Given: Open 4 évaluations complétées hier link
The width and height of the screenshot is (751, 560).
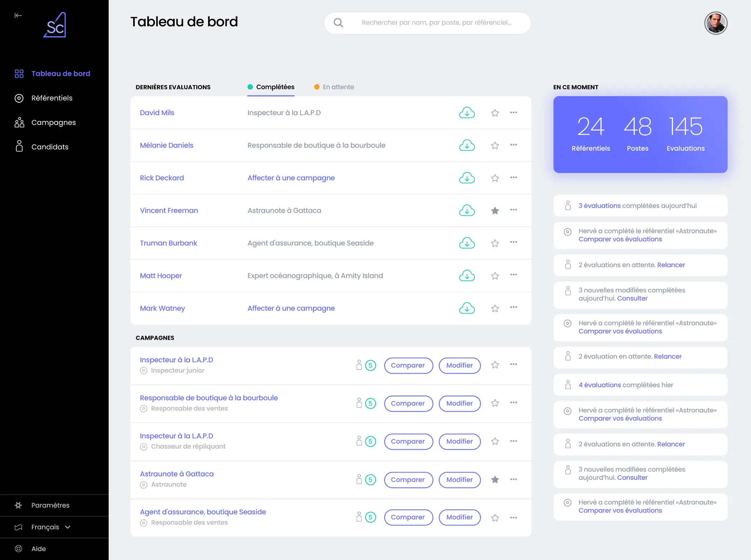Looking at the screenshot, I should point(600,385).
